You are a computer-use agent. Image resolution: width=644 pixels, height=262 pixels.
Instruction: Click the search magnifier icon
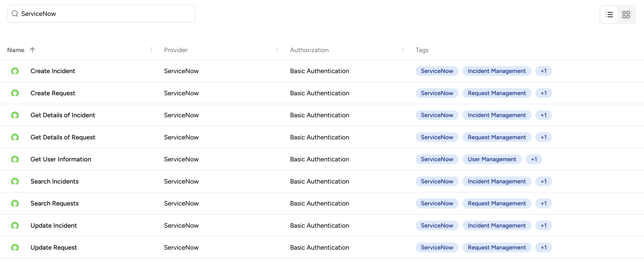(x=15, y=14)
